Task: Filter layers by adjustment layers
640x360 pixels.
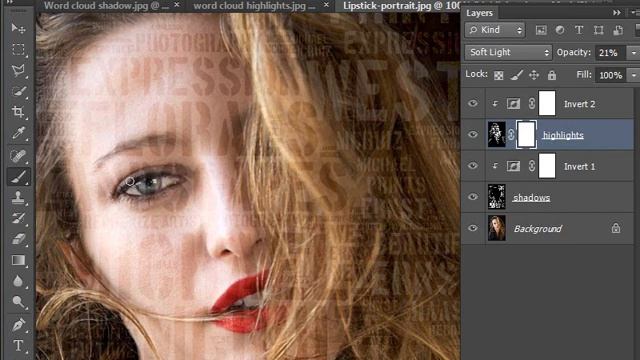Action: pyautogui.click(x=560, y=30)
